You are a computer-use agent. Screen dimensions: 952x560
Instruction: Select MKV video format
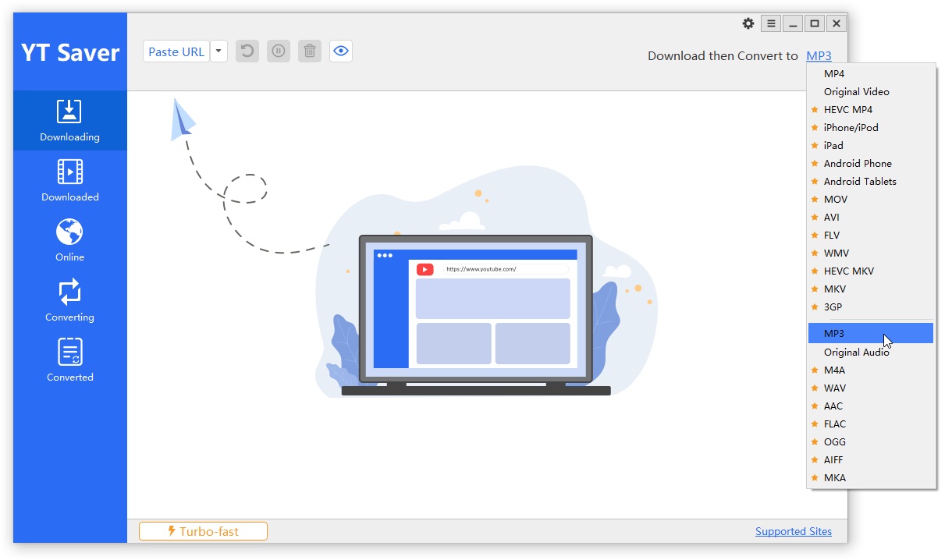pos(871,289)
